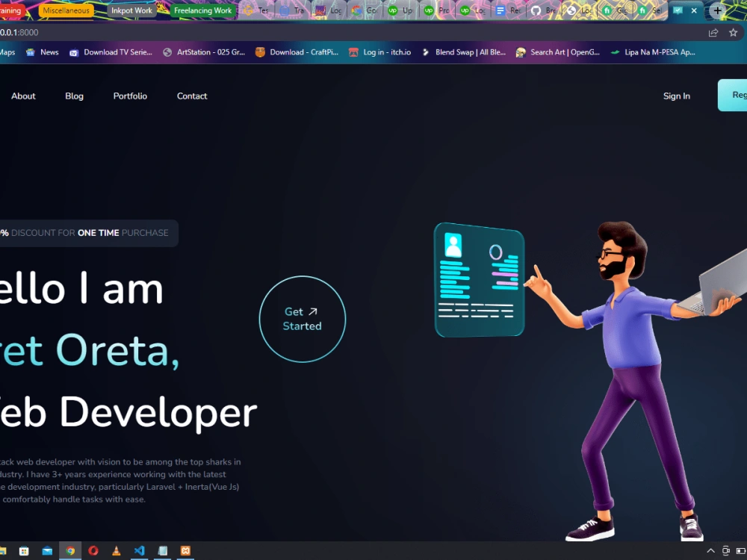The height and width of the screenshot is (560, 747).
Task: Open the Download TV Series bookmark
Action: coord(111,52)
